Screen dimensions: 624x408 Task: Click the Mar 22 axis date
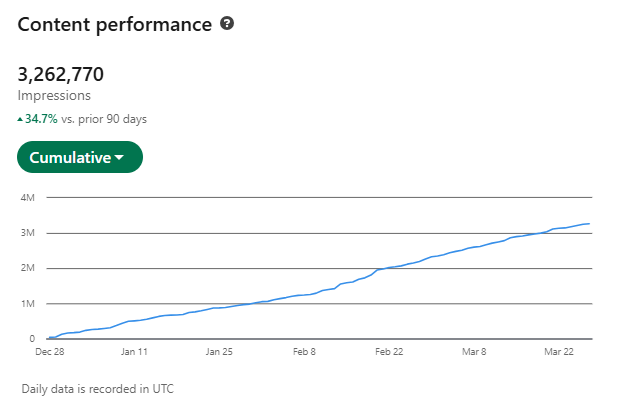[559, 352]
